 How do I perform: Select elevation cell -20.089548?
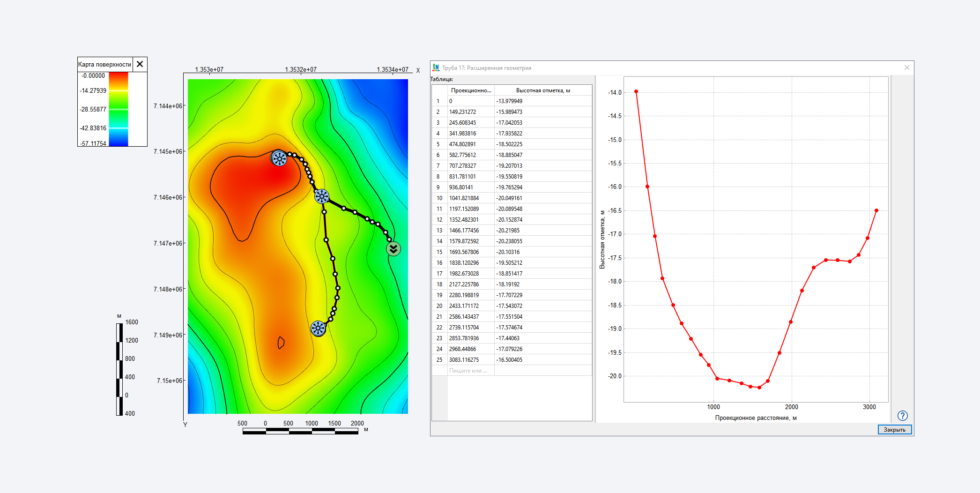[543, 209]
